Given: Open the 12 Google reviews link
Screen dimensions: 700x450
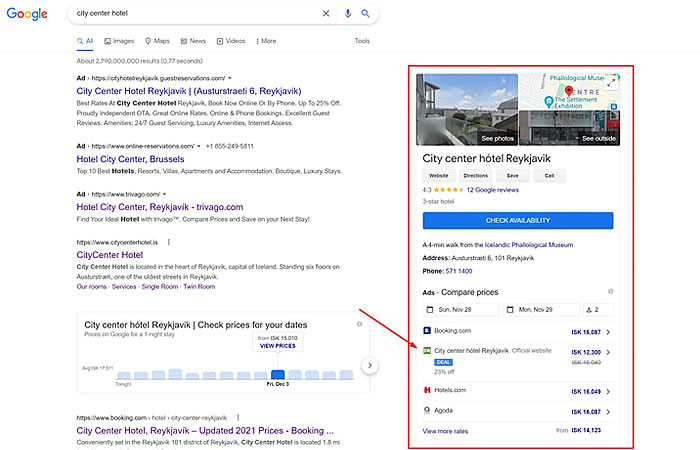Looking at the screenshot, I should point(492,190).
